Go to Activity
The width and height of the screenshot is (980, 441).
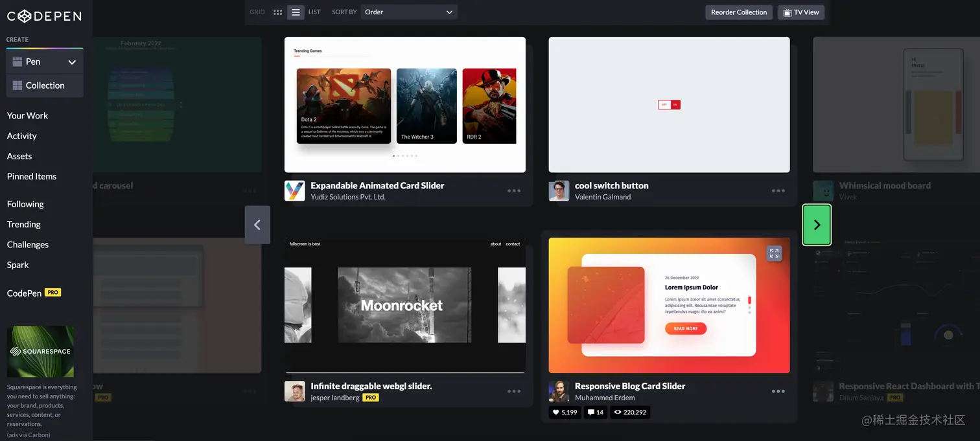point(21,136)
